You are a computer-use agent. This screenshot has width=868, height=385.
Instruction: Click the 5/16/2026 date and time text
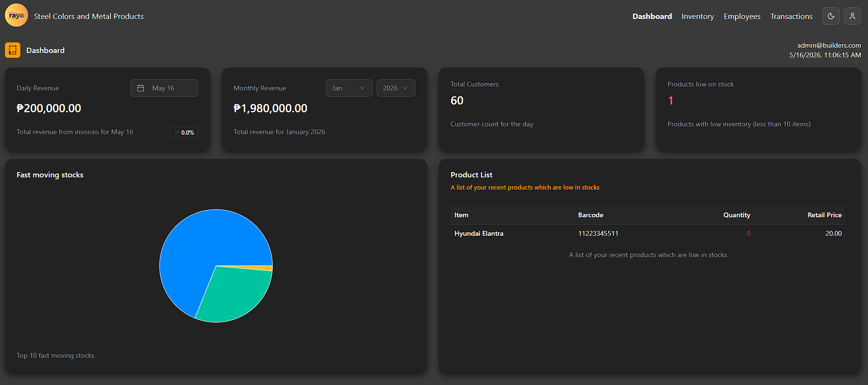(825, 55)
